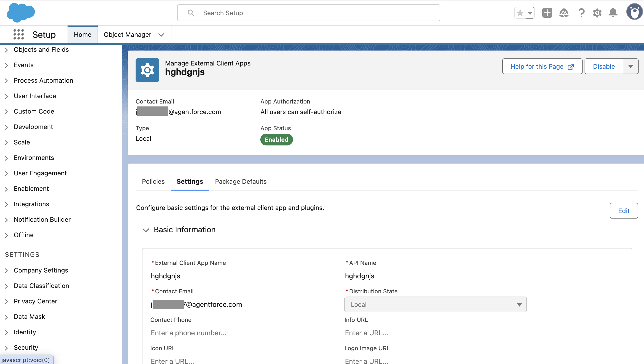Open Object Manager dropdown chevron
Screen dimensions: 644x364
point(161,35)
